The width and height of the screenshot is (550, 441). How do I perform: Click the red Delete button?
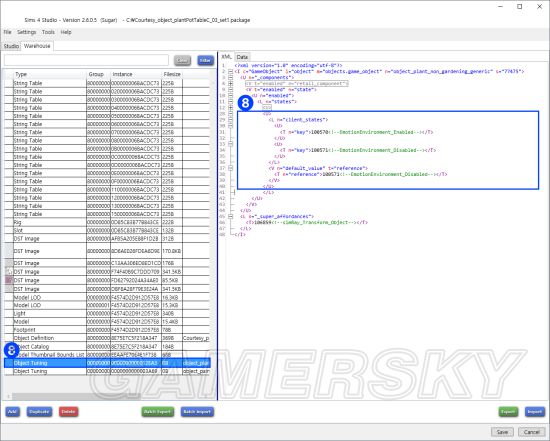[x=68, y=412]
